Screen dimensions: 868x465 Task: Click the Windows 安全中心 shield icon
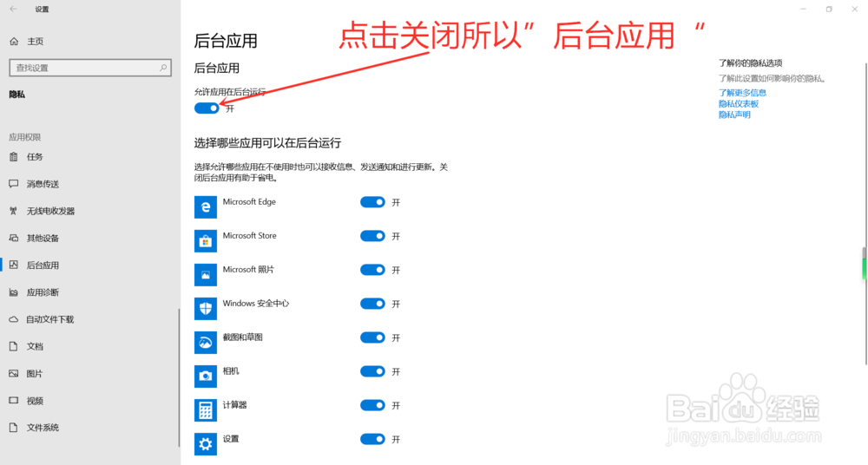click(x=206, y=308)
